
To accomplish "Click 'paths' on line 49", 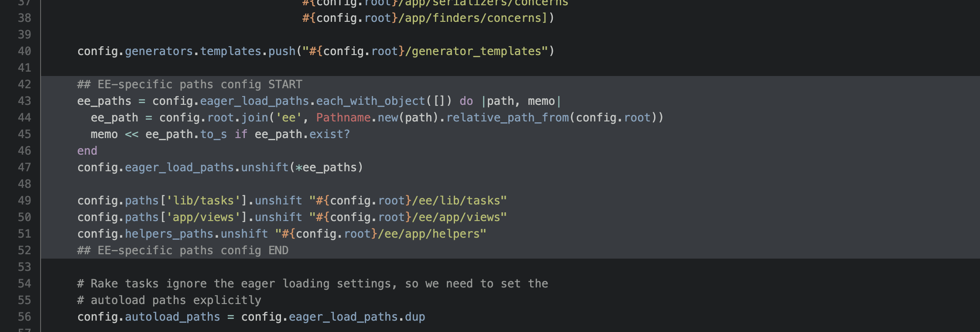I will [x=142, y=201].
